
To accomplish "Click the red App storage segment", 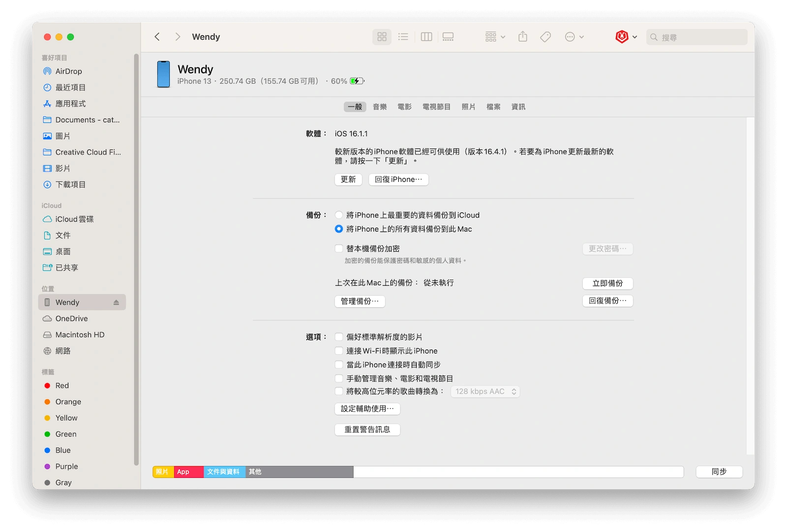I will [x=189, y=472].
